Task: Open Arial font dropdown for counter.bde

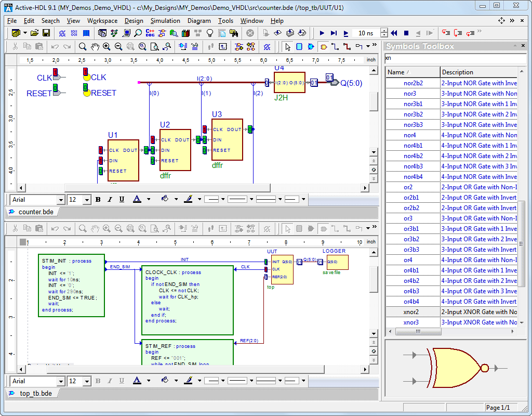Action: (61, 200)
